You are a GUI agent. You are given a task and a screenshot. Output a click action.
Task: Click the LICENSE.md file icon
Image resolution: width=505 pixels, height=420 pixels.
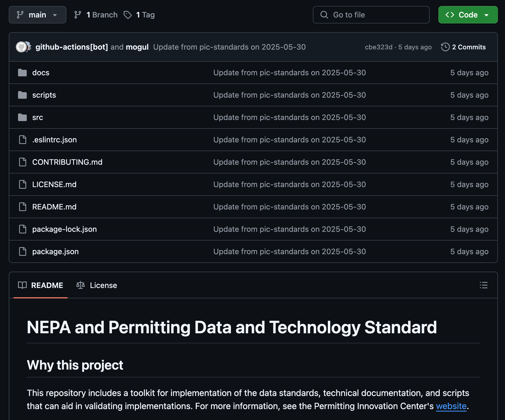22,184
